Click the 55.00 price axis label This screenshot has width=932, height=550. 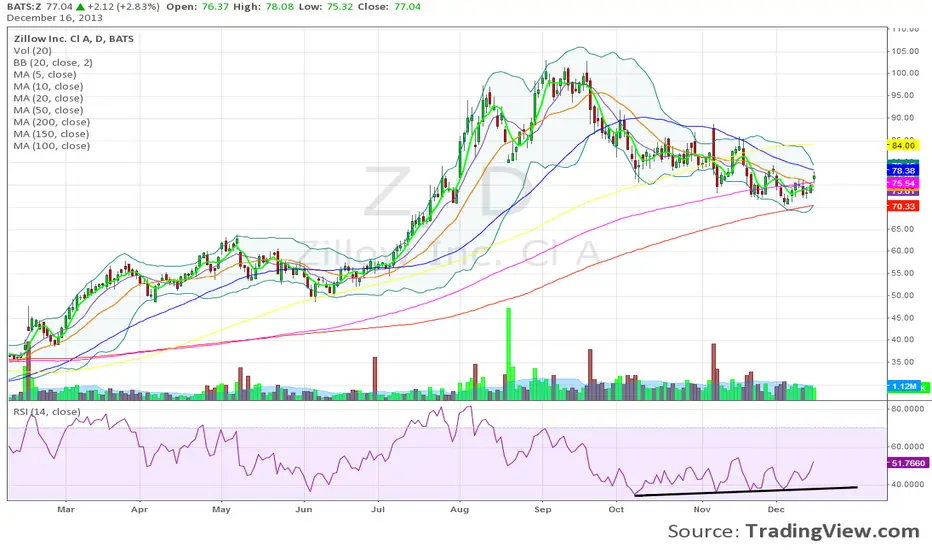(x=902, y=273)
